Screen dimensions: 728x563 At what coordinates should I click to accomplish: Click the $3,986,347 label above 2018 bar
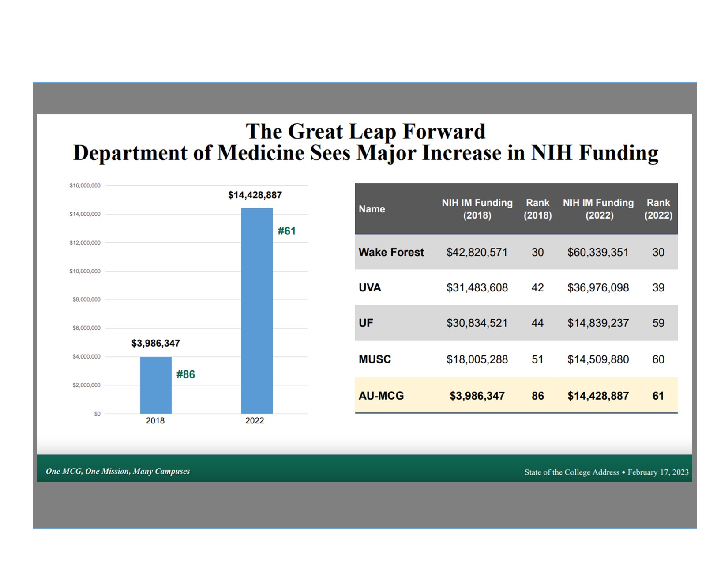point(156,343)
